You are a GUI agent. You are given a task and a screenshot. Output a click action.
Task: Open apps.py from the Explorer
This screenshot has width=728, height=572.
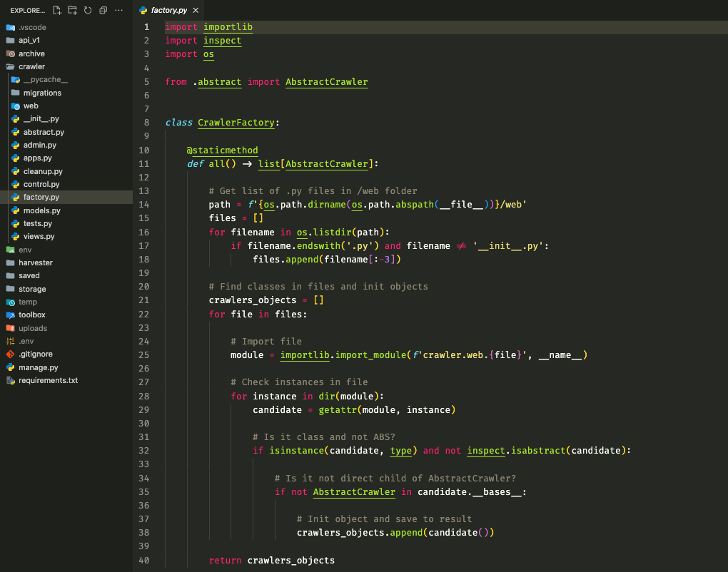[66, 158]
